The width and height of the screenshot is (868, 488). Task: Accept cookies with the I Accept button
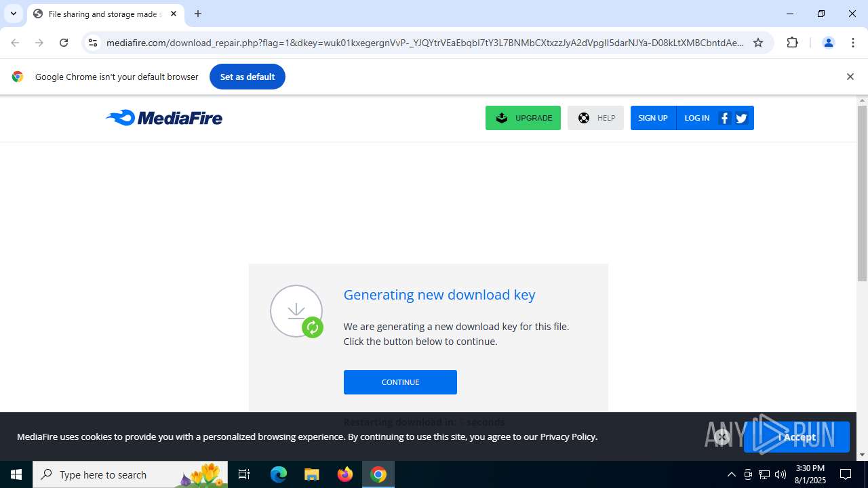point(797,437)
